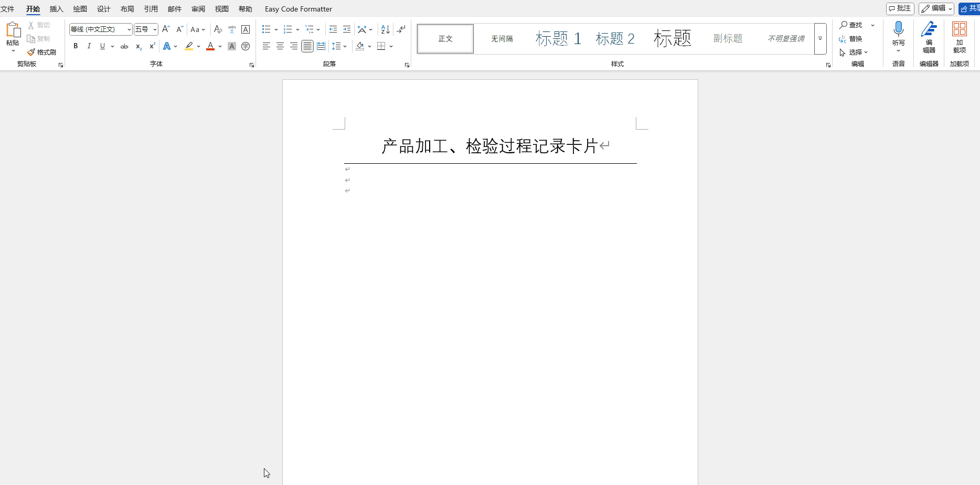The width and height of the screenshot is (980, 485).
Task: Toggle show/hide paragraph marks
Action: tap(401, 29)
